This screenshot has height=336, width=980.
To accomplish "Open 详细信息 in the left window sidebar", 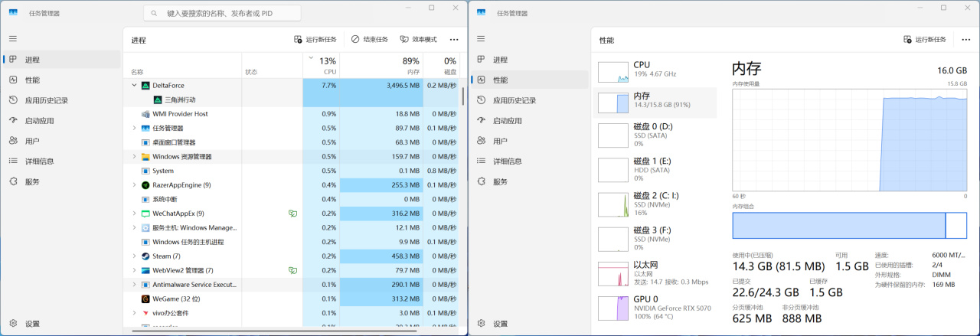I will click(61, 161).
